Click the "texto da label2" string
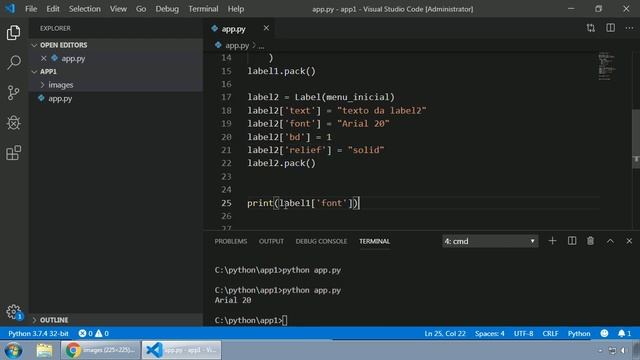 coord(382,111)
